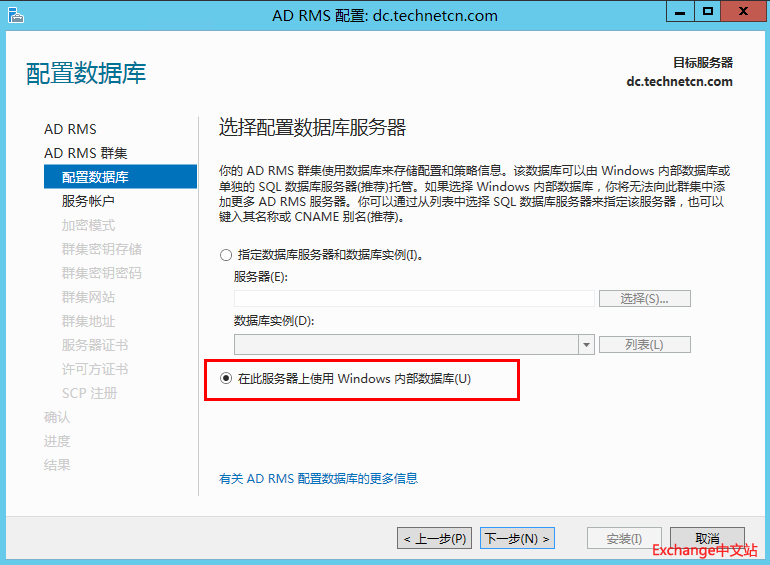Image resolution: width=770 pixels, height=565 pixels.
Task: Go back with 上一步(P) button
Action: pos(434,539)
